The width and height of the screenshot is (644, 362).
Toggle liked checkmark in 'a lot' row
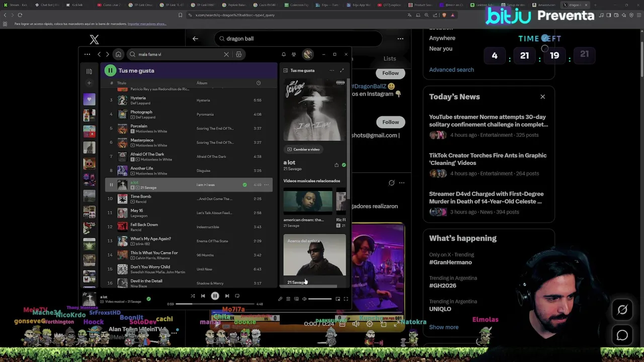245,185
